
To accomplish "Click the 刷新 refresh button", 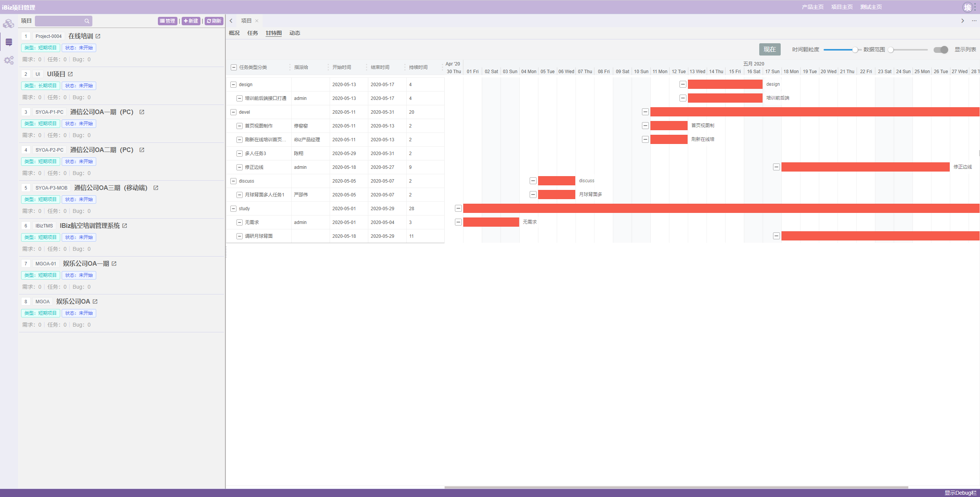I will click(x=214, y=21).
